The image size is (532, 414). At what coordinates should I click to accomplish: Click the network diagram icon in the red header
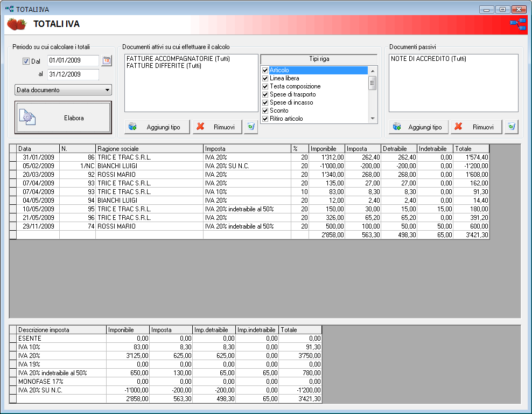tap(518, 24)
